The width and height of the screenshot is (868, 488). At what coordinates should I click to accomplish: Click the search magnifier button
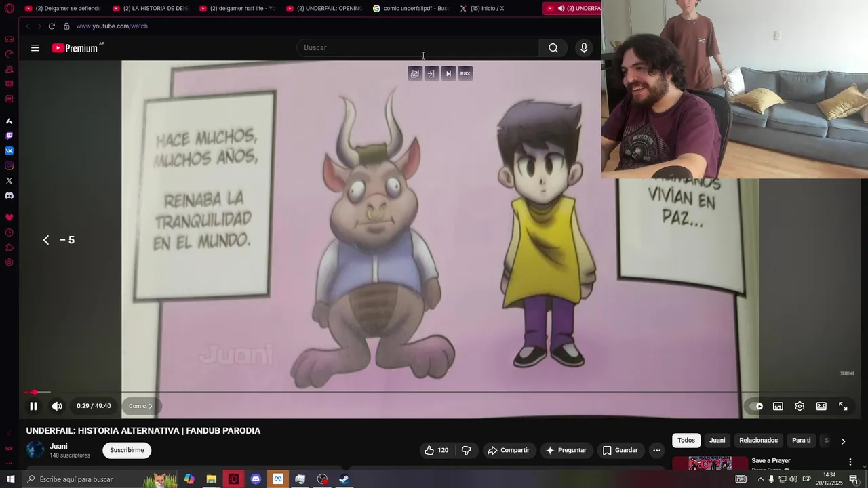[553, 48]
